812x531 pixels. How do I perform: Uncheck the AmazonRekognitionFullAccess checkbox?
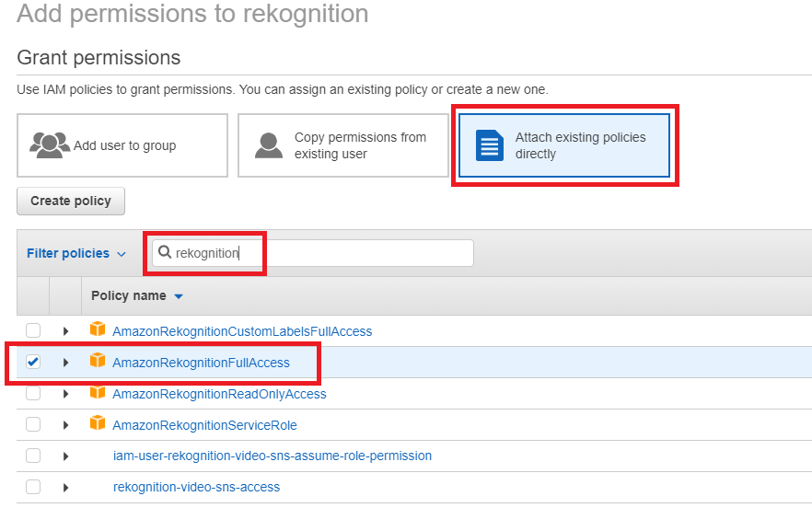tap(33, 362)
